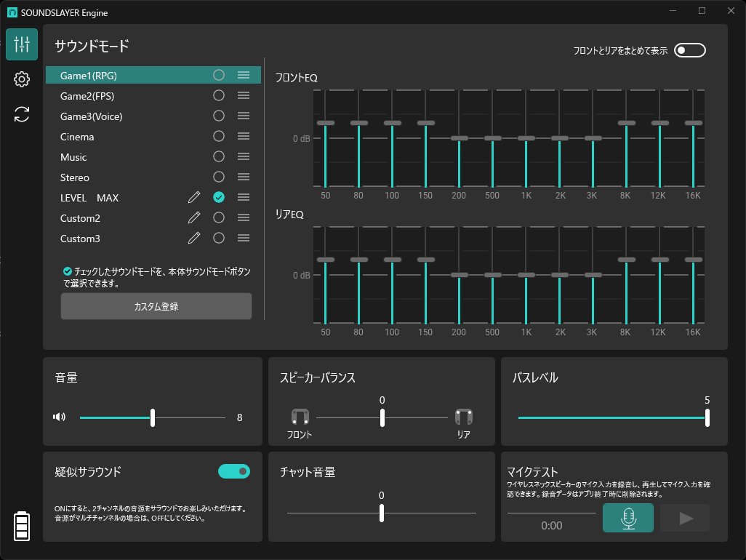This screenshot has height=560, width=746.
Task: Select the Game3(Voice) sound mode
Action: coord(153,116)
